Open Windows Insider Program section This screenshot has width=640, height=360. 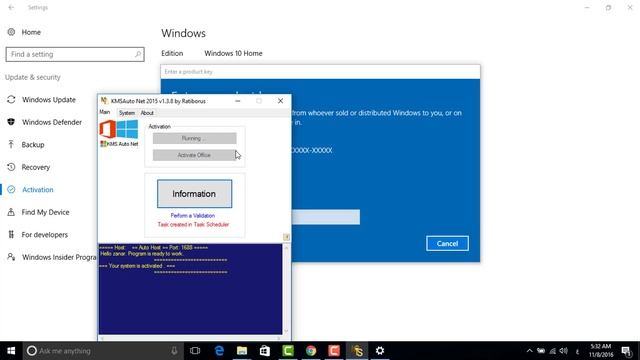coord(59,257)
